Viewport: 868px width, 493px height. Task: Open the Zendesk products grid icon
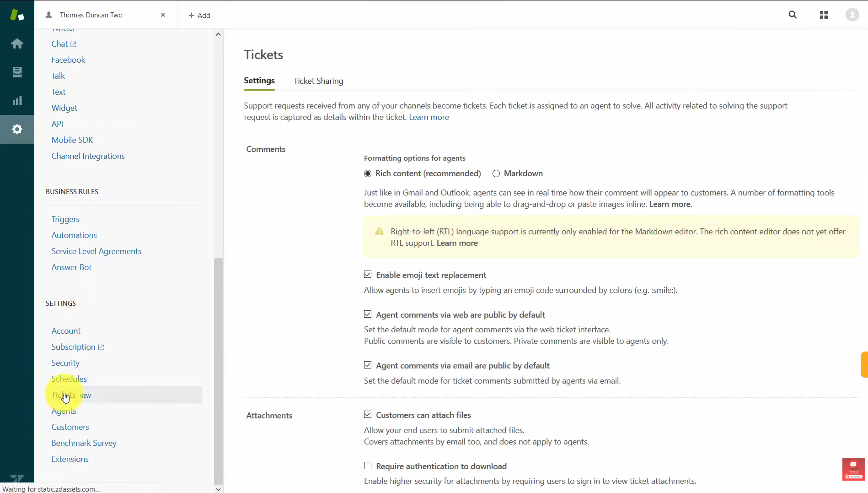pos(824,15)
